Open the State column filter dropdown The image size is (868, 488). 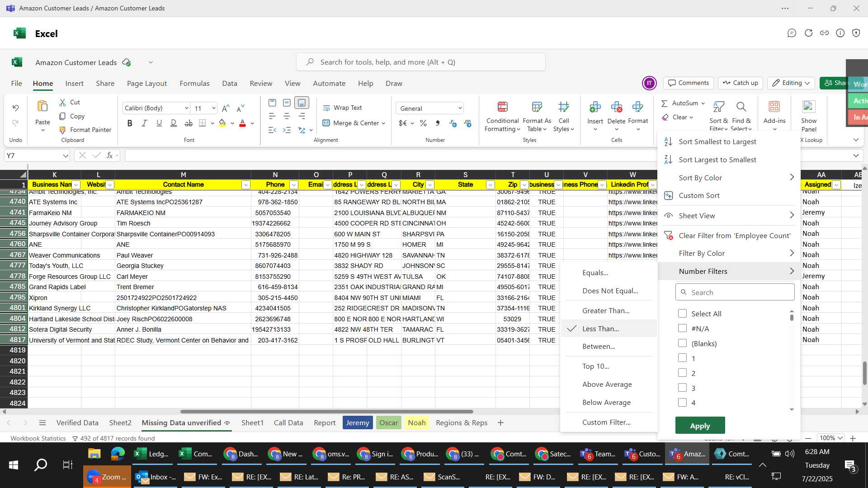tap(490, 185)
